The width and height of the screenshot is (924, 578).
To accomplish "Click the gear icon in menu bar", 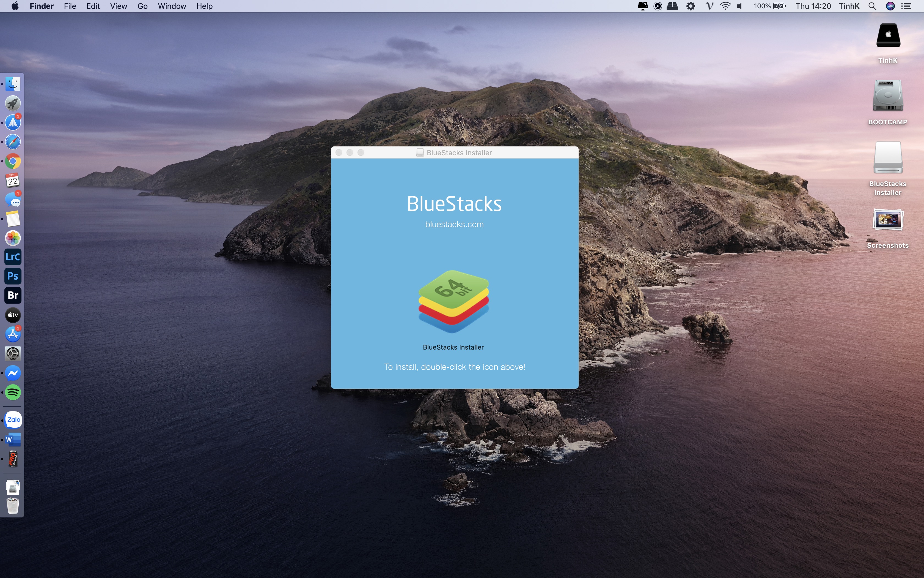I will [691, 6].
